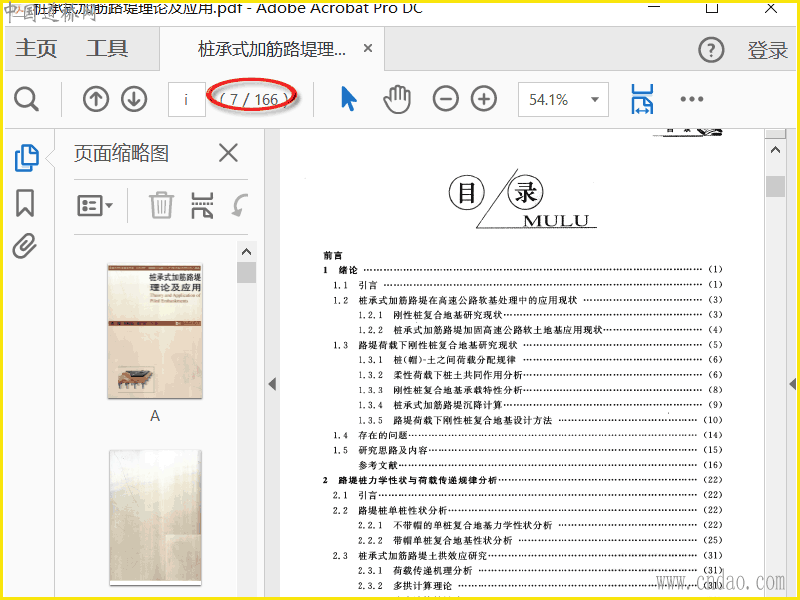Open the 54.1% zoom level dropdown
This screenshot has height=600, width=800.
point(563,99)
